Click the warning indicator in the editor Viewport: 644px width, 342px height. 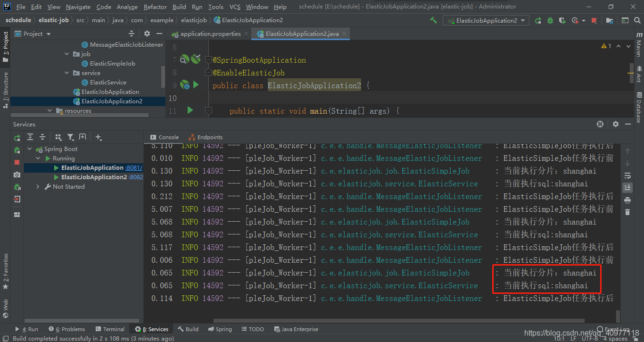[606, 46]
